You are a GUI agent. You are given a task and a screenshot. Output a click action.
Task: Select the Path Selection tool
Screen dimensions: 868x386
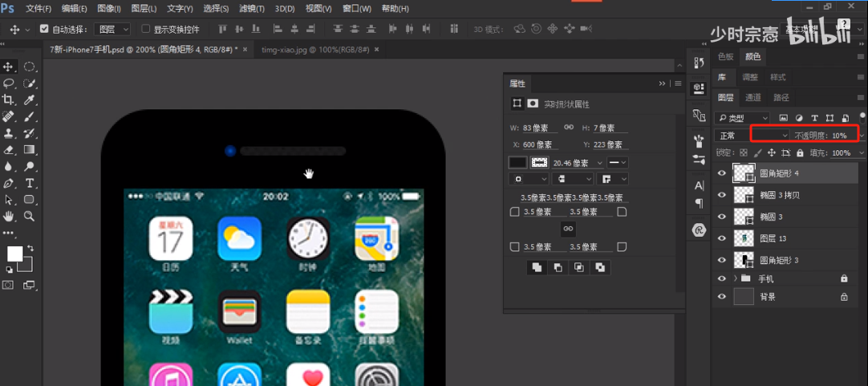9,199
